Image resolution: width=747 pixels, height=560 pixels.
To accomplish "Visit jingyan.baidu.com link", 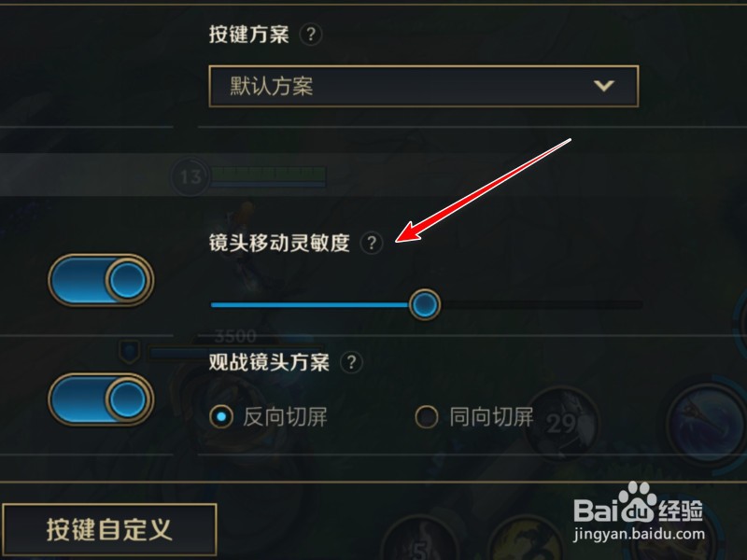I will tap(639, 534).
